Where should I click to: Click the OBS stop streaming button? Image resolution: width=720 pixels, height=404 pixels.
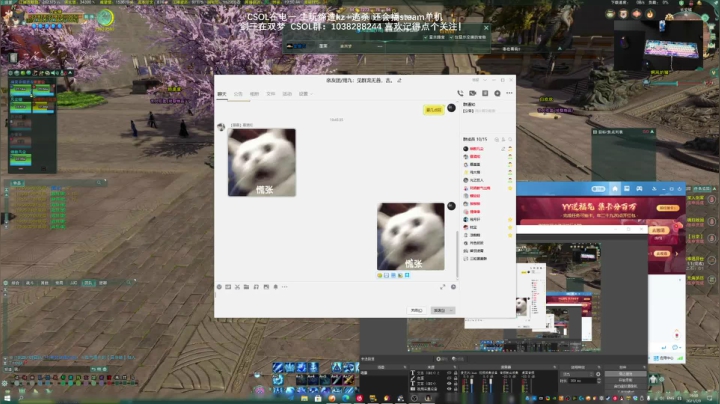(x=625, y=374)
